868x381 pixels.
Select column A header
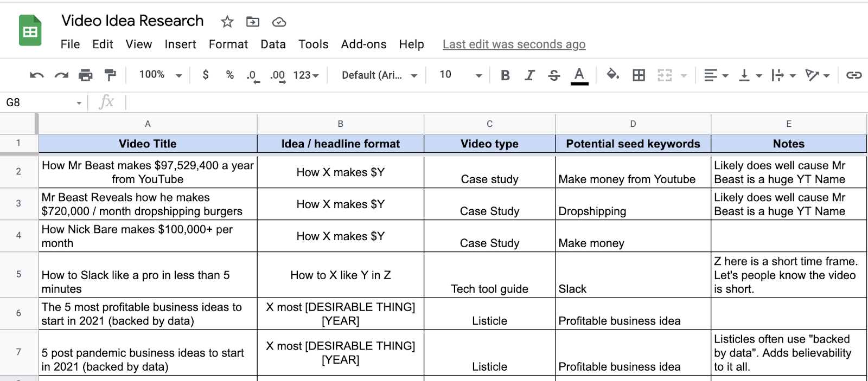148,124
